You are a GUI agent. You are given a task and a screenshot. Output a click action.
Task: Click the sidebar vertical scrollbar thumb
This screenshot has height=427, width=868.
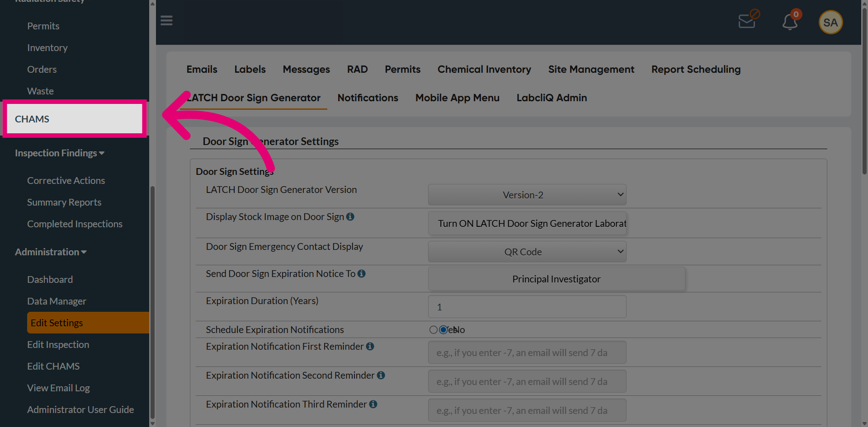point(152,303)
